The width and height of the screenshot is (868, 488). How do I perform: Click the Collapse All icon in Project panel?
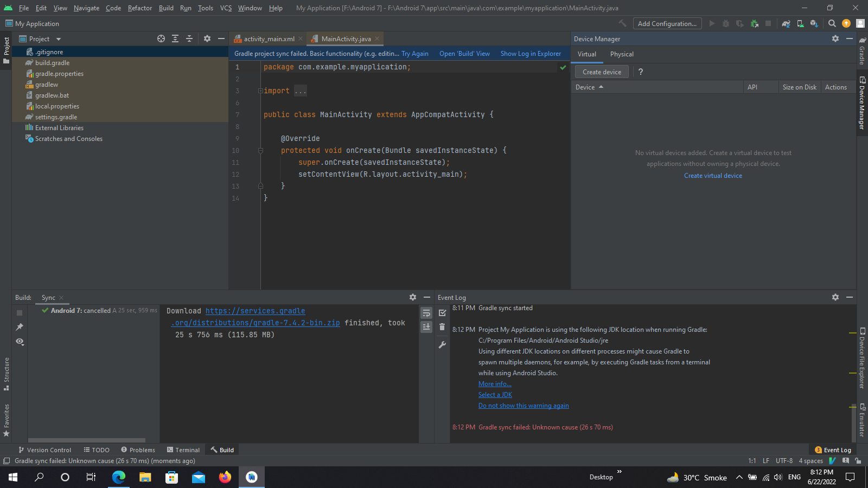pos(189,38)
